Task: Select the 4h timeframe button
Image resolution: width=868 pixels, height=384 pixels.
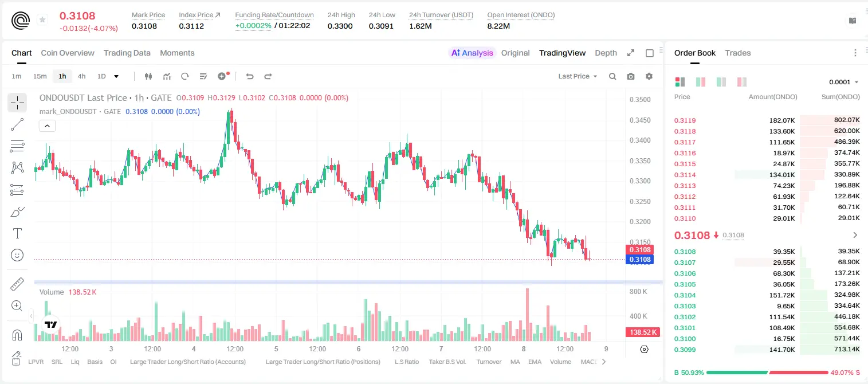Action: click(81, 76)
